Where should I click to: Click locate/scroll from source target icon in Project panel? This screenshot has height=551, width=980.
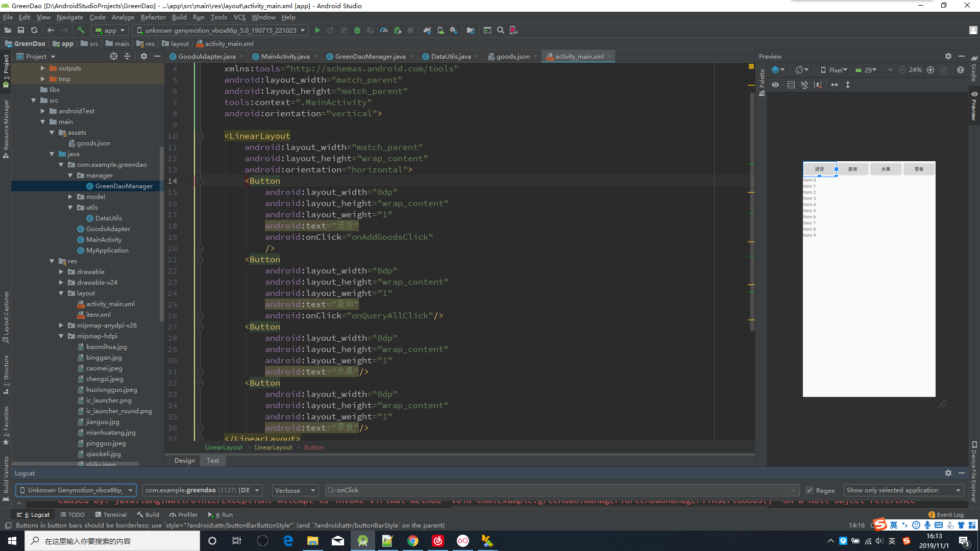[114, 56]
